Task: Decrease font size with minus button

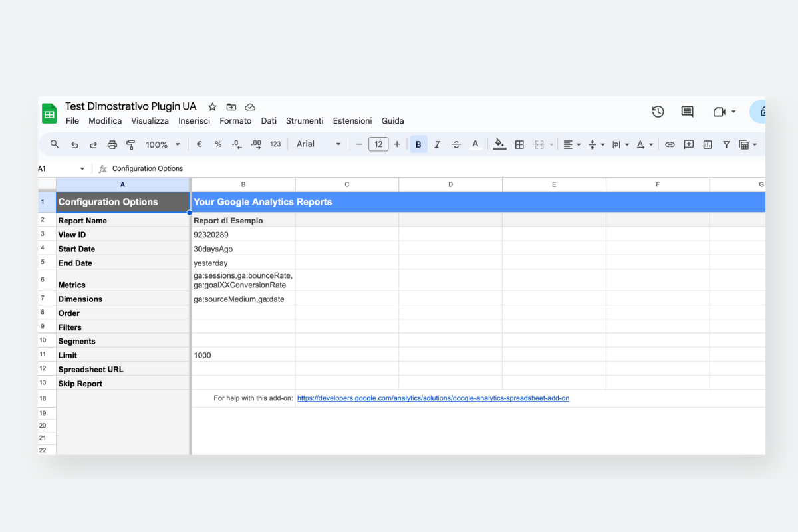Action: [359, 144]
